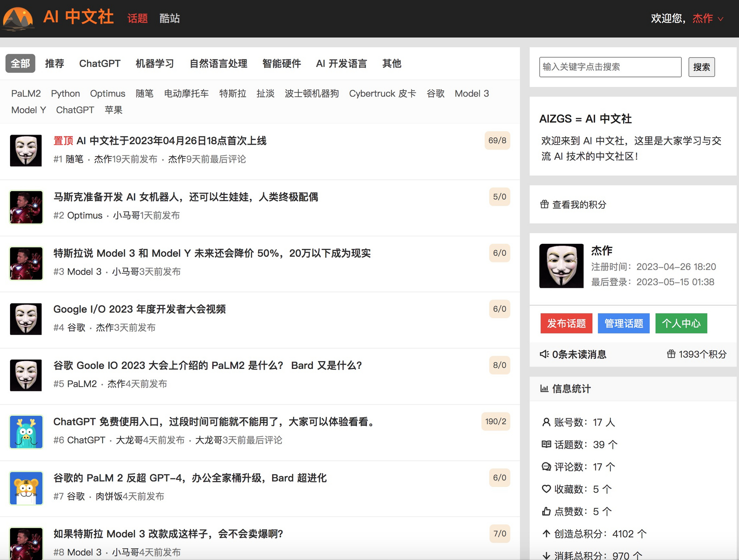Click the tiger avatar on topic #7
The image size is (739, 560).
[26, 488]
